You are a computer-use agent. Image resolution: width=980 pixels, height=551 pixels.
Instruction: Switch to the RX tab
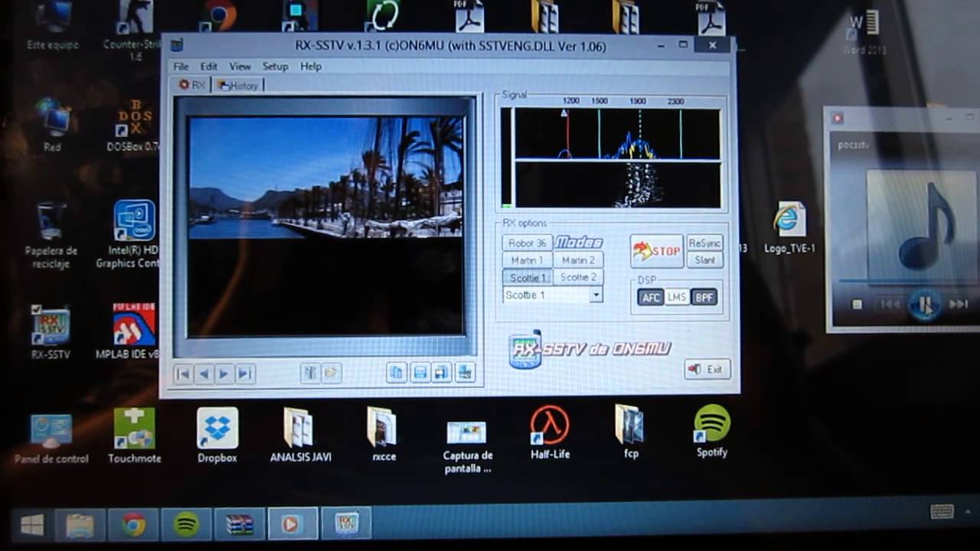192,85
